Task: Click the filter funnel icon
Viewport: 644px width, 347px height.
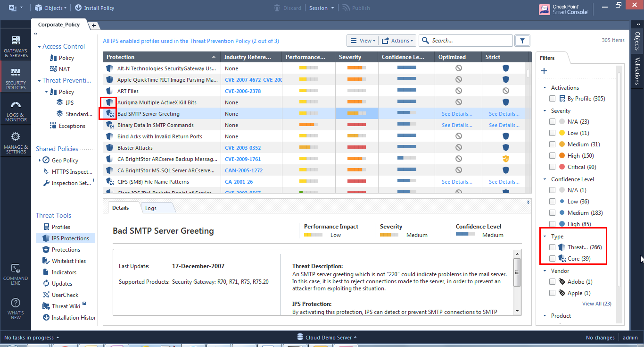Action: pos(522,41)
